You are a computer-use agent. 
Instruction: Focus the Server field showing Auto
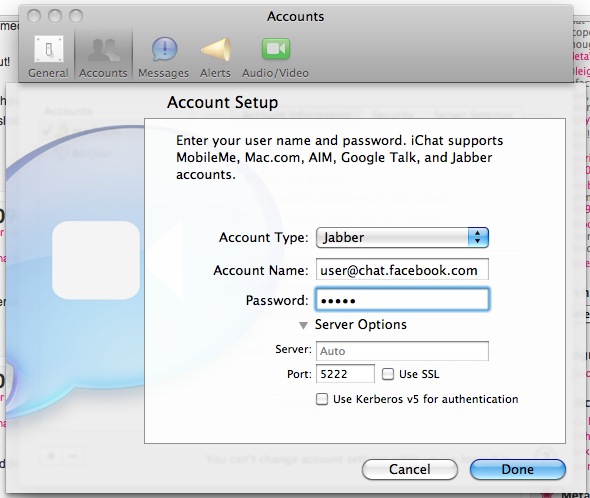[x=402, y=351]
